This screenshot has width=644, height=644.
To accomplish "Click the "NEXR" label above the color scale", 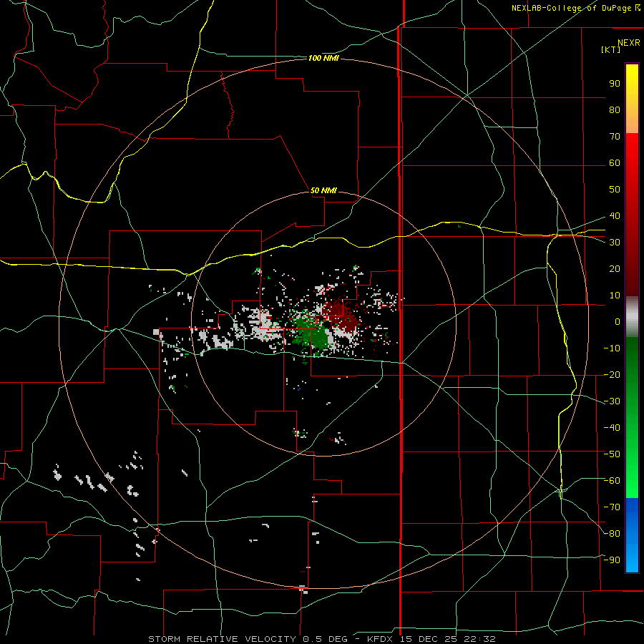I will click(x=629, y=43).
